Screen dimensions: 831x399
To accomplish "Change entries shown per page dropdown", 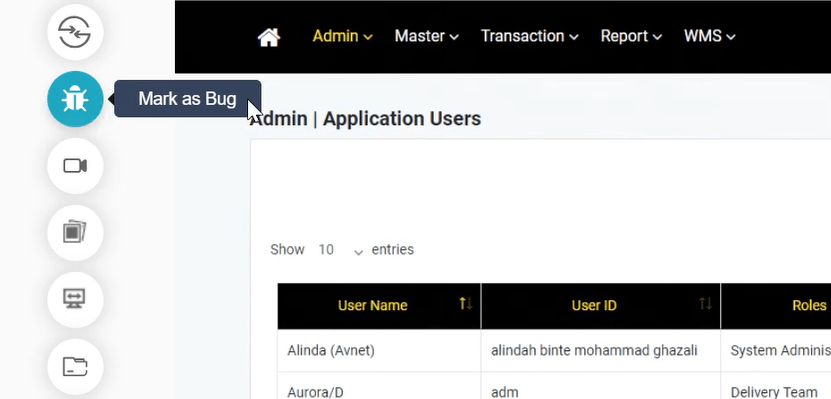I will pos(341,250).
